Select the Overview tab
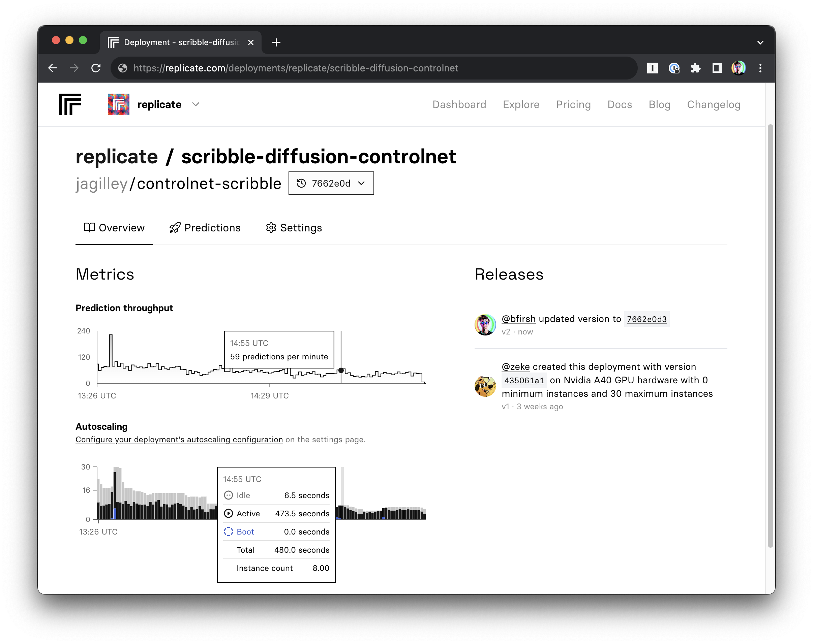Viewport: 813px width, 644px height. (114, 228)
